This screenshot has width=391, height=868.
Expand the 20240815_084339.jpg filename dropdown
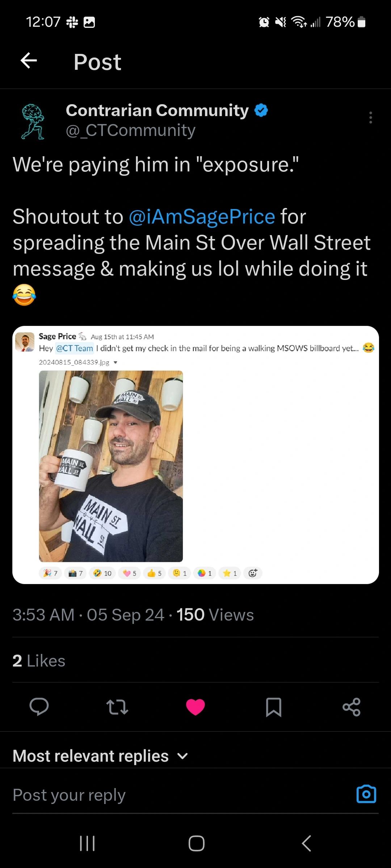coord(115,362)
